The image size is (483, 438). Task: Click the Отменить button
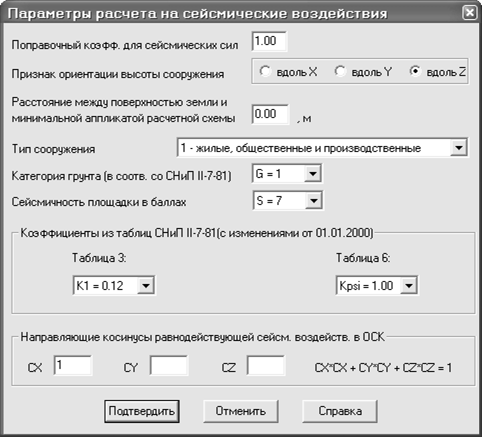tap(241, 411)
